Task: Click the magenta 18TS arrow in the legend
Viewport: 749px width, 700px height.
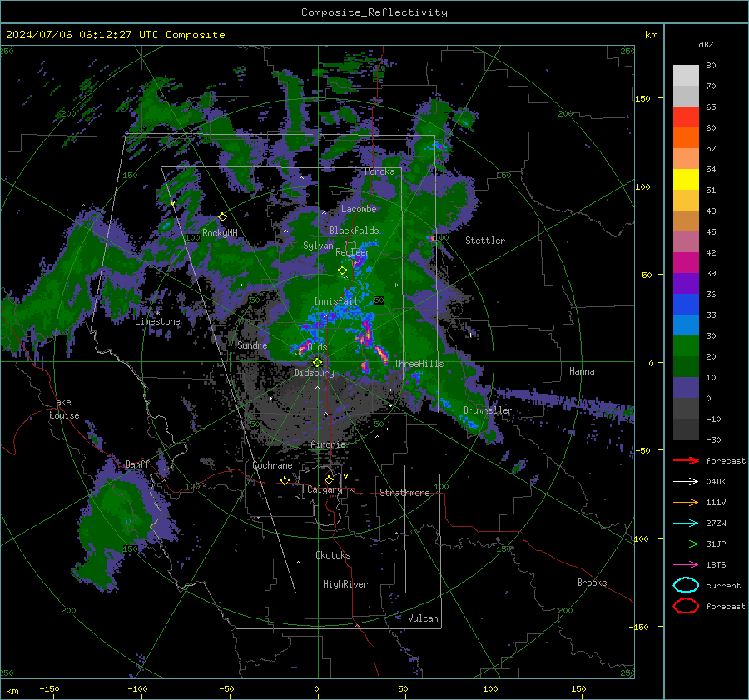Action: click(686, 565)
